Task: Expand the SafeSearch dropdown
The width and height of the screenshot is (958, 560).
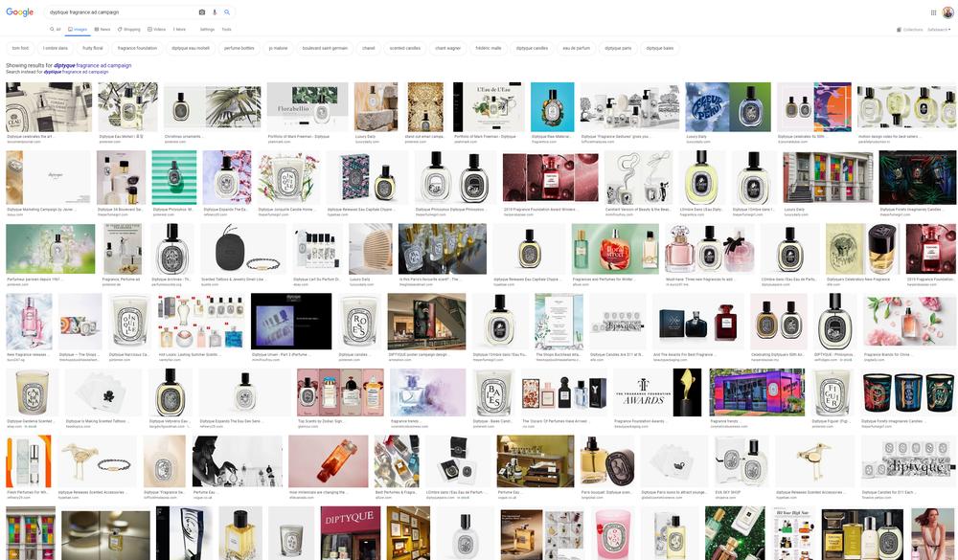Action: tap(939, 30)
